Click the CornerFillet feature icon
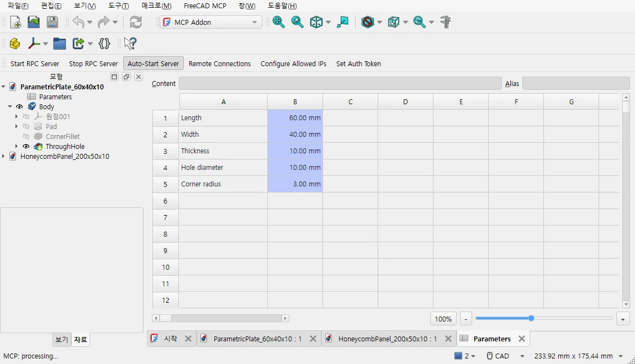 [38, 136]
